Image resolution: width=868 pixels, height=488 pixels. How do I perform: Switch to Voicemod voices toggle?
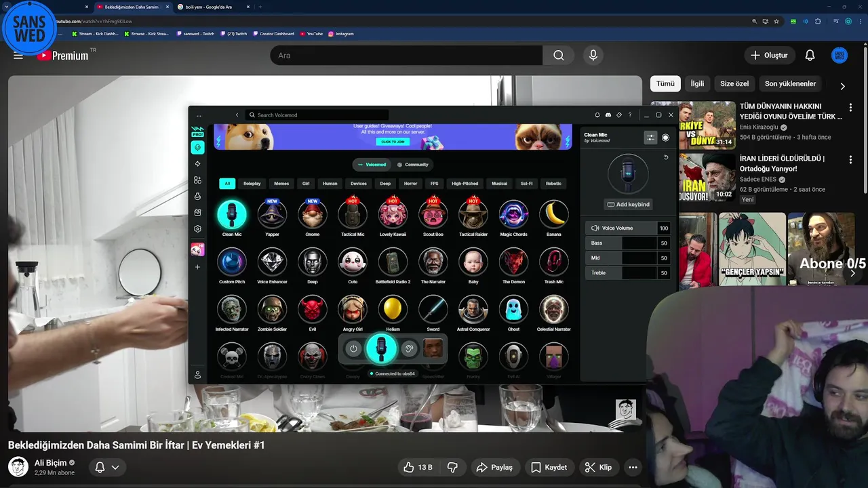pos(372,165)
